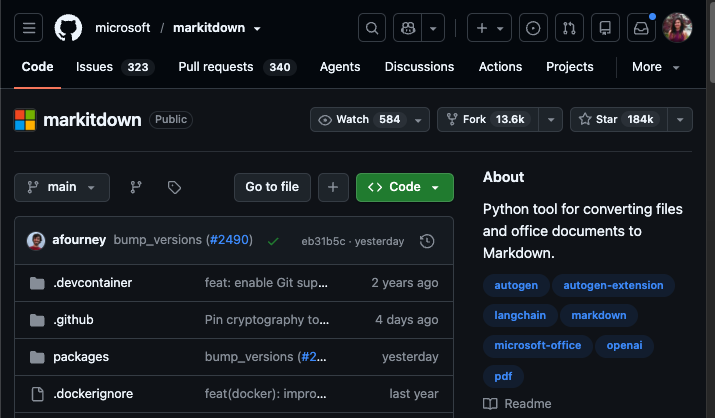Click afourney's avatar in latest commit
Image resolution: width=715 pixels, height=418 pixels.
click(x=36, y=241)
